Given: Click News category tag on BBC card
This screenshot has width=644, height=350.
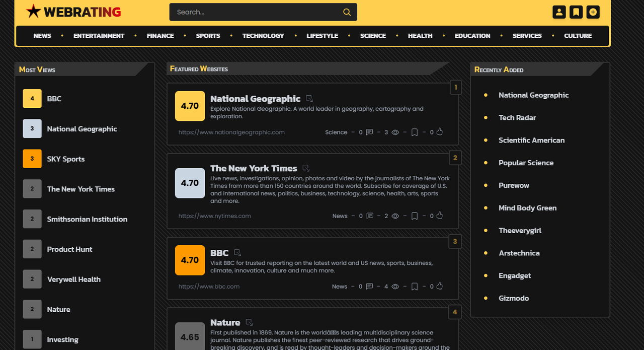Looking at the screenshot, I should (x=340, y=287).
